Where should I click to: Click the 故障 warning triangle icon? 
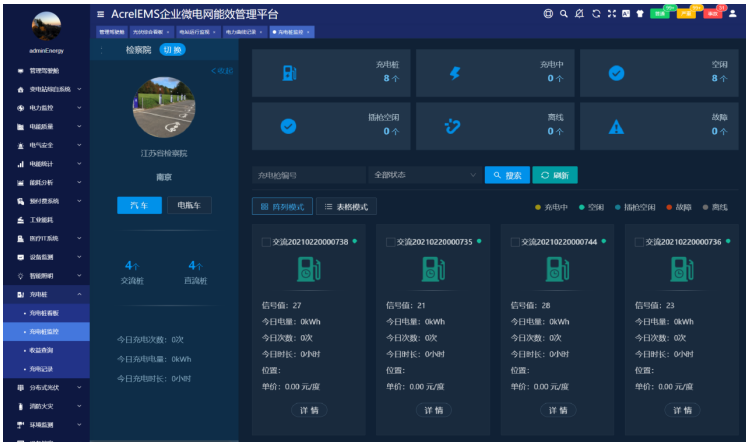pos(616,127)
